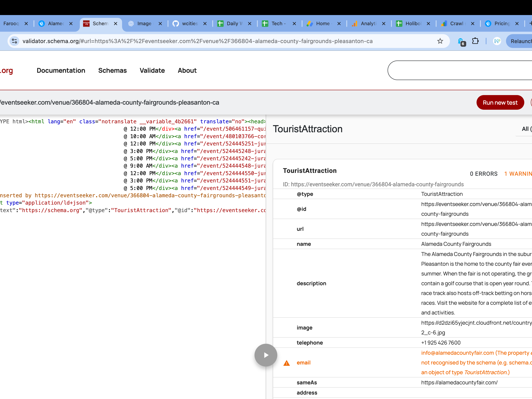Switch to the Image ChatGPT tab
The width and height of the screenshot is (532, 399).
(x=144, y=24)
